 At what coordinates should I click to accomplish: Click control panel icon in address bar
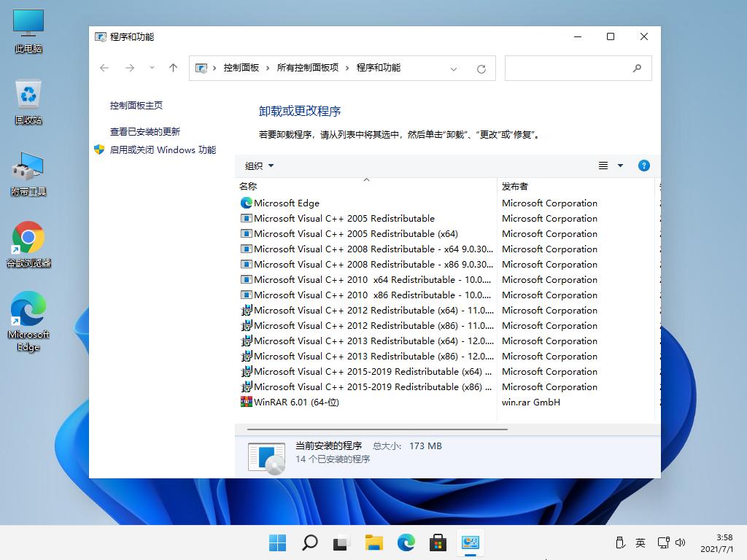tap(201, 68)
